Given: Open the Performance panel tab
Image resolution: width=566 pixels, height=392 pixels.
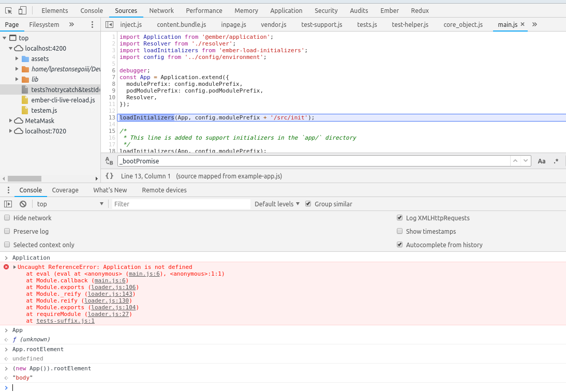Looking at the screenshot, I should click(x=204, y=11).
